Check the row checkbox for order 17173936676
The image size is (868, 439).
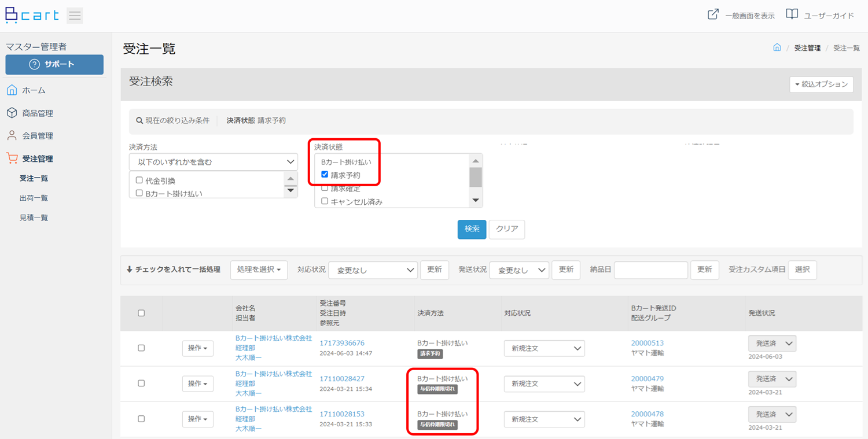tap(141, 348)
